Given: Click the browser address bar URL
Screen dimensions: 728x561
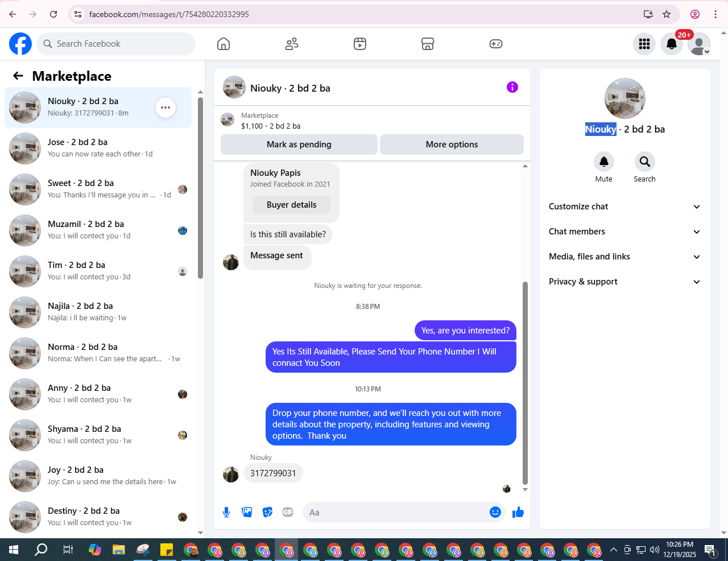Looking at the screenshot, I should click(x=169, y=14).
